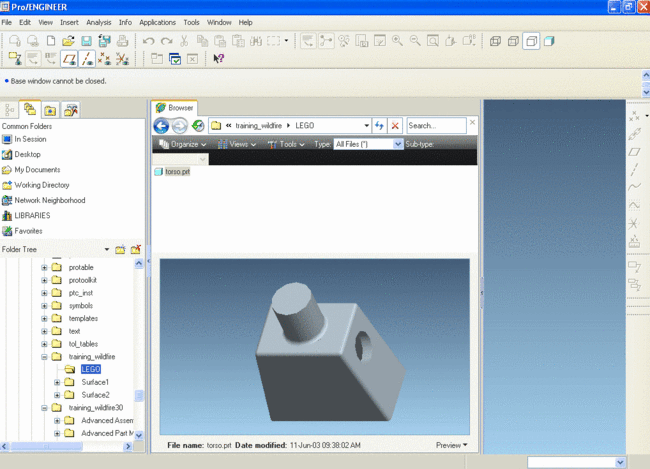
Task: Switch to hidden line display mode
Action: coord(513,41)
